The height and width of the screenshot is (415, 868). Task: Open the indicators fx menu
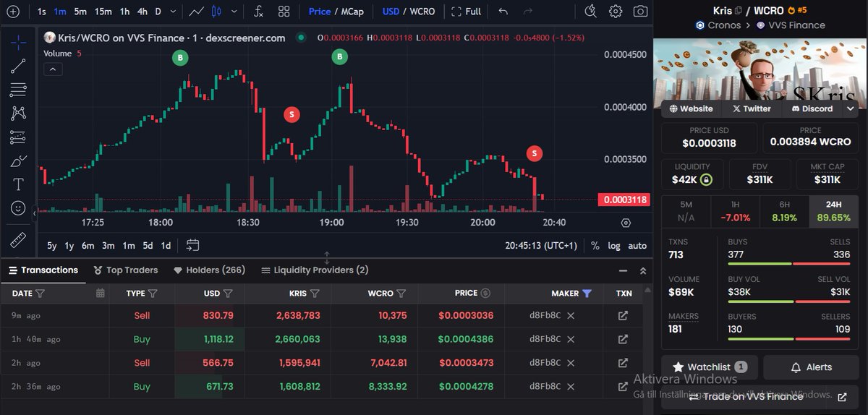pyautogui.click(x=258, y=12)
